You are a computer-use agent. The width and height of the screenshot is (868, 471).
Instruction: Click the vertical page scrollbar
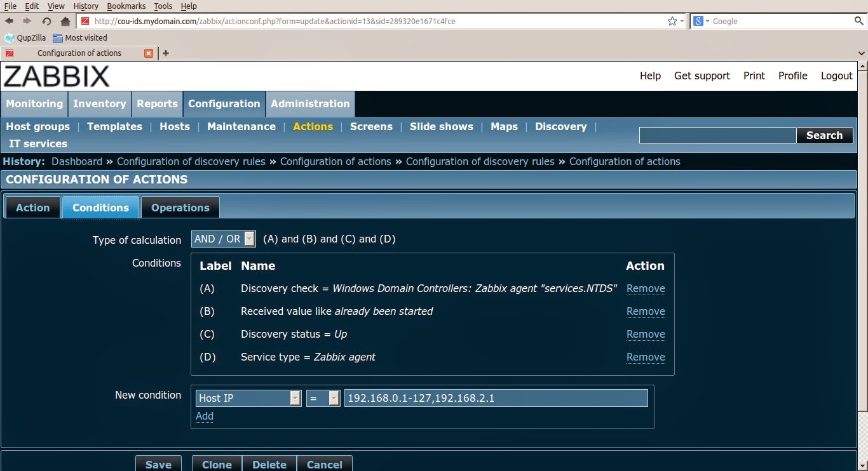[x=863, y=254]
